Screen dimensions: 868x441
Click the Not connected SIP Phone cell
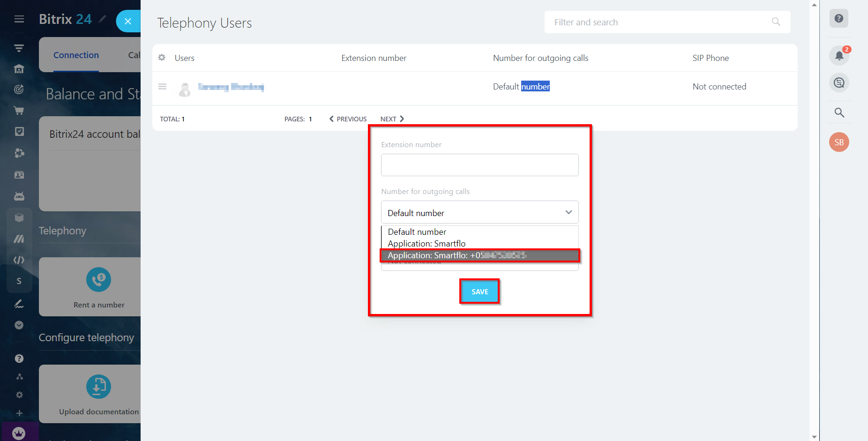pyautogui.click(x=719, y=87)
